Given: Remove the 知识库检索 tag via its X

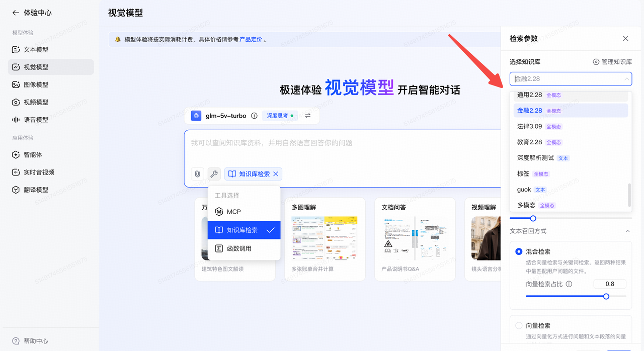Looking at the screenshot, I should point(276,174).
